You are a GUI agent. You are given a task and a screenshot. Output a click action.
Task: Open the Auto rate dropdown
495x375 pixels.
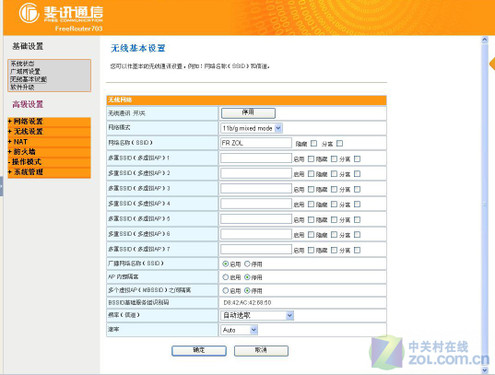click(x=239, y=330)
